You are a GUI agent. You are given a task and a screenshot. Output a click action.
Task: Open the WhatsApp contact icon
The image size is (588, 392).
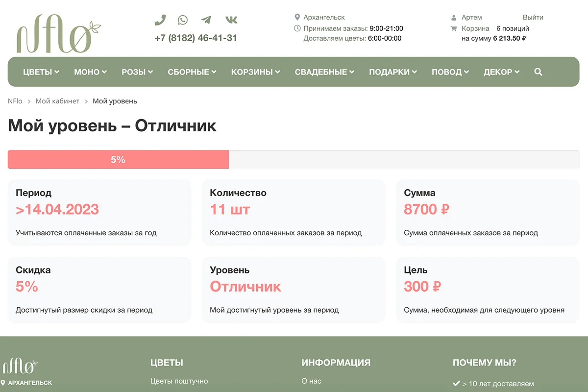pyautogui.click(x=183, y=20)
